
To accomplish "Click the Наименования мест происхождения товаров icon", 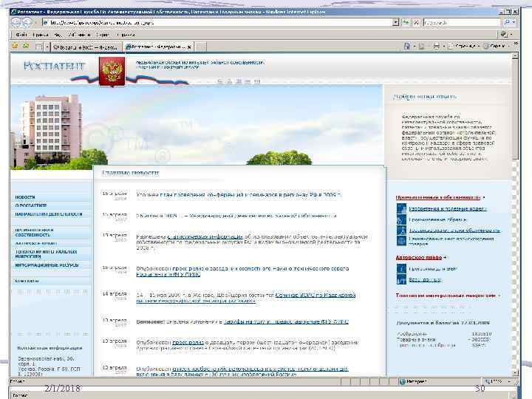I will [402, 241].
